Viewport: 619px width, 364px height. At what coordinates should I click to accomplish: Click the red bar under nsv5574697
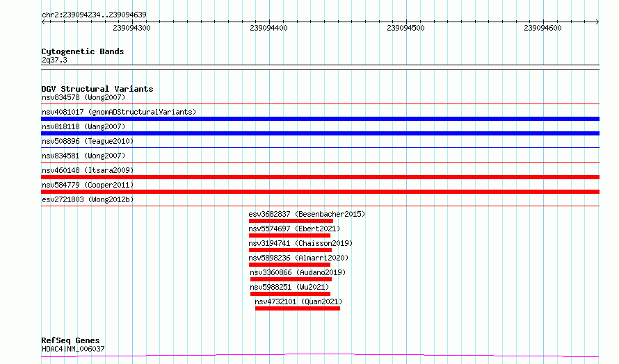[289, 235]
